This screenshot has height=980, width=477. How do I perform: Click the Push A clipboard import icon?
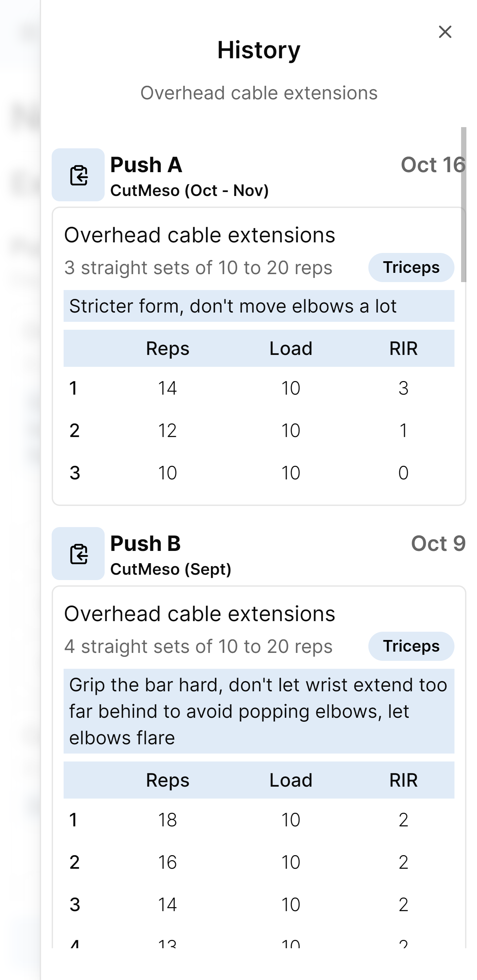coord(79,175)
